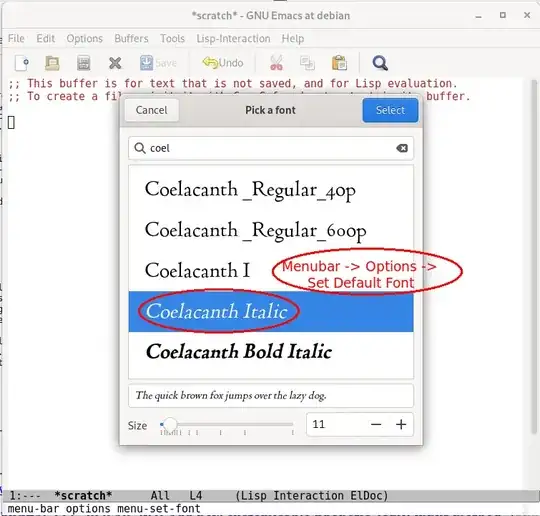Click *scratch* buffer name in mode line
Image resolution: width=540 pixels, height=516 pixels.
coord(83,495)
